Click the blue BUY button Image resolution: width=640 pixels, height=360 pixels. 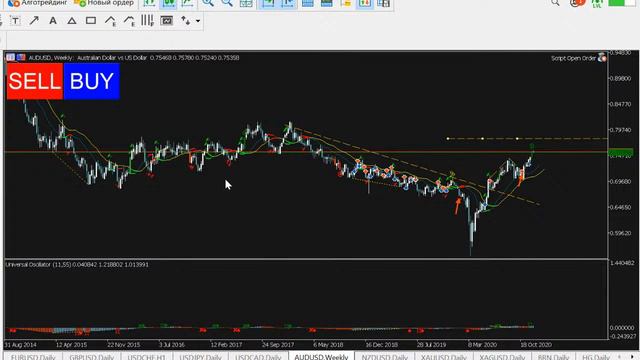click(x=91, y=81)
